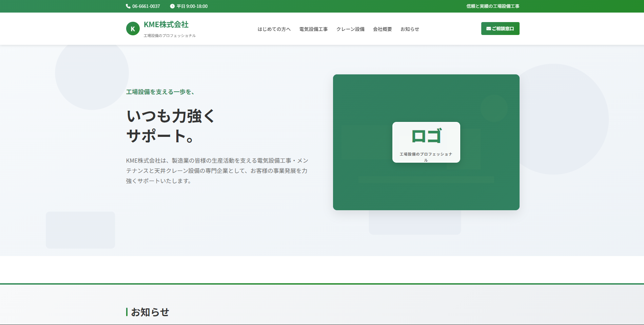Click the hero paragraph starting with KME株式会社は

pos(217,171)
